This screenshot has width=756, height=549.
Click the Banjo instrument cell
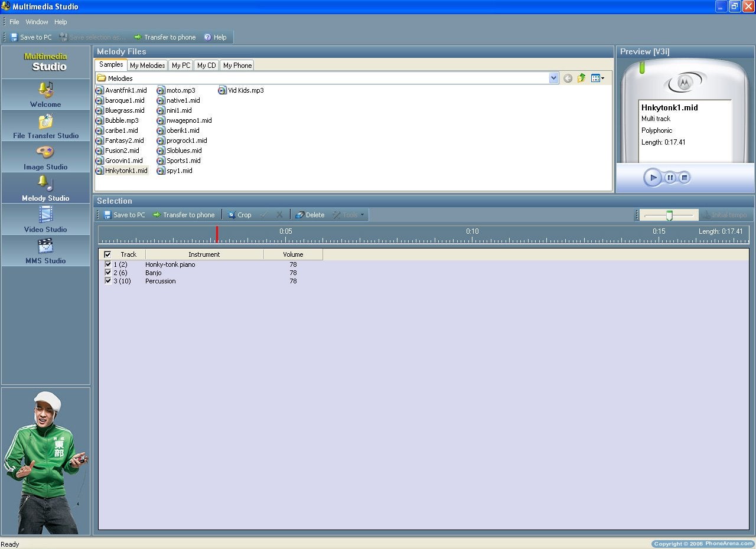pos(154,273)
